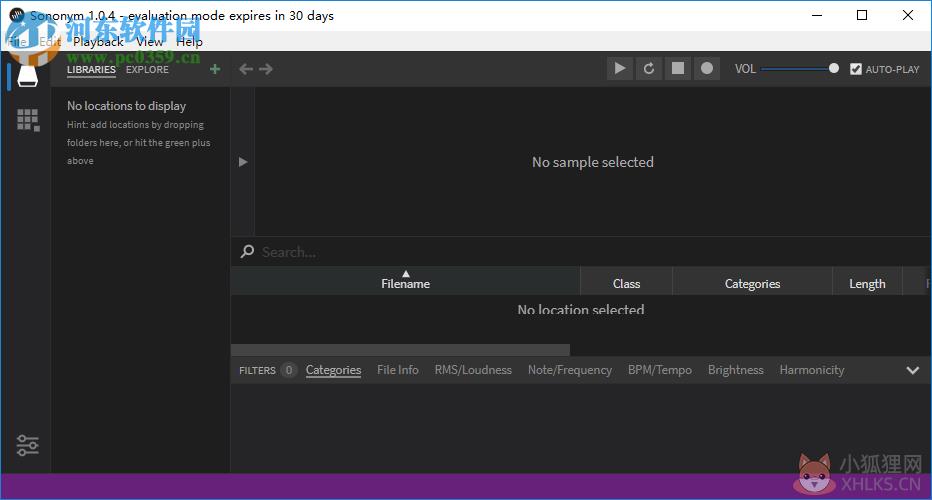Stop playback with the square button
932x500 pixels.
678,68
